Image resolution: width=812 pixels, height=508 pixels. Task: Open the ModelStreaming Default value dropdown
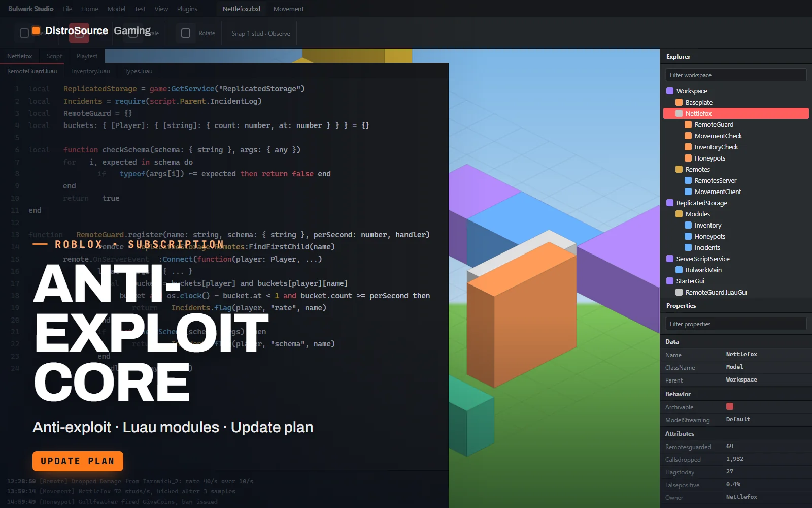pos(738,419)
